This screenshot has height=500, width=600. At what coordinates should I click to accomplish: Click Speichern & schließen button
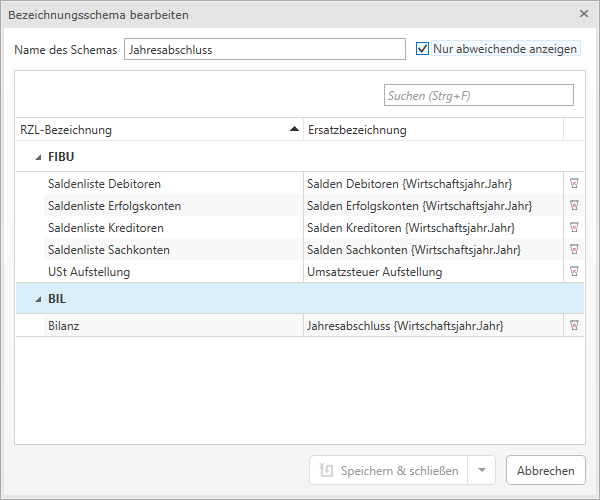click(388, 470)
